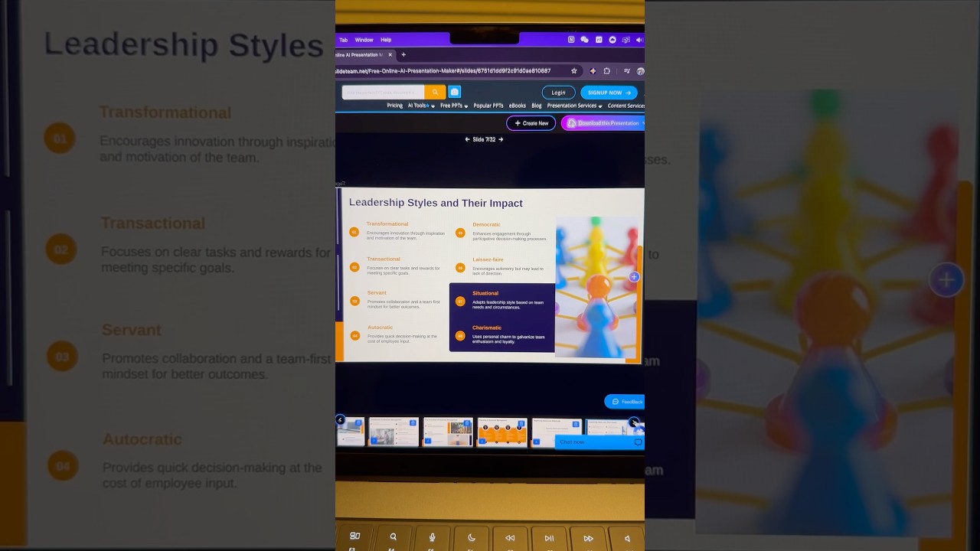
Task: Open the screen mirroring icon in the menu bar
Action: click(x=626, y=40)
